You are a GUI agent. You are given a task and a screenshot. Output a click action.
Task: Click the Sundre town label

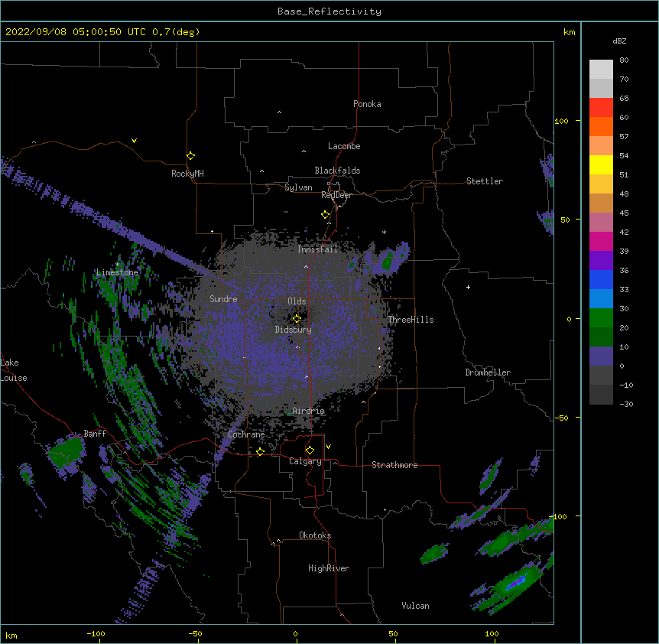tap(223, 299)
